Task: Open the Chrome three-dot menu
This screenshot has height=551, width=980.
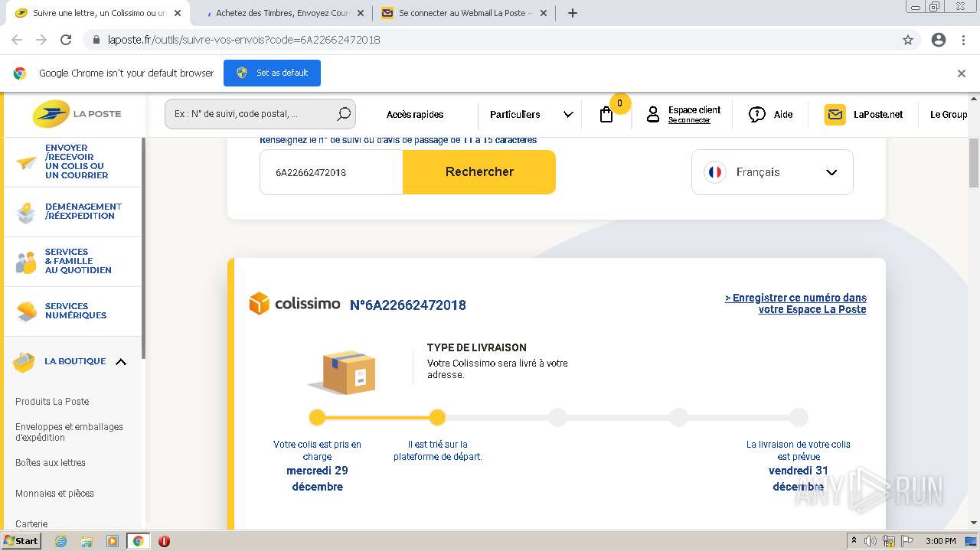Action: (963, 40)
